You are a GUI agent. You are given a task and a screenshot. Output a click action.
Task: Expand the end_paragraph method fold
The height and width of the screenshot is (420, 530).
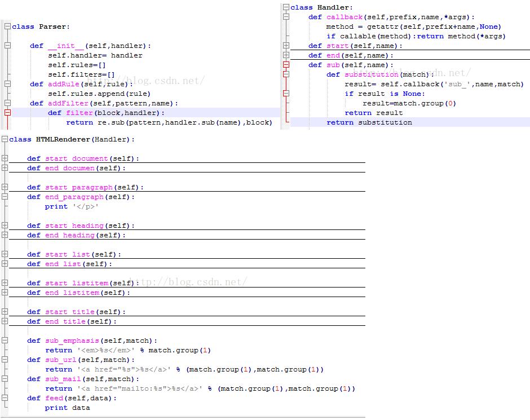[x=5, y=197]
